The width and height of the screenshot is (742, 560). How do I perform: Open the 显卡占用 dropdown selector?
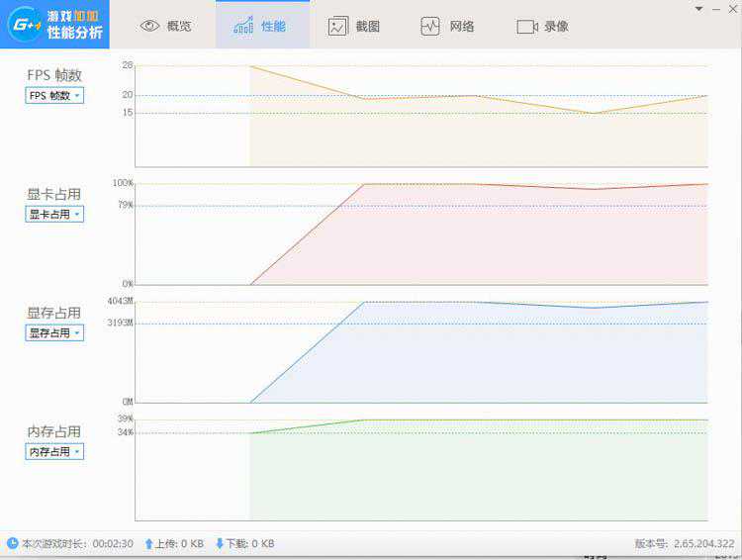pyautogui.click(x=54, y=215)
